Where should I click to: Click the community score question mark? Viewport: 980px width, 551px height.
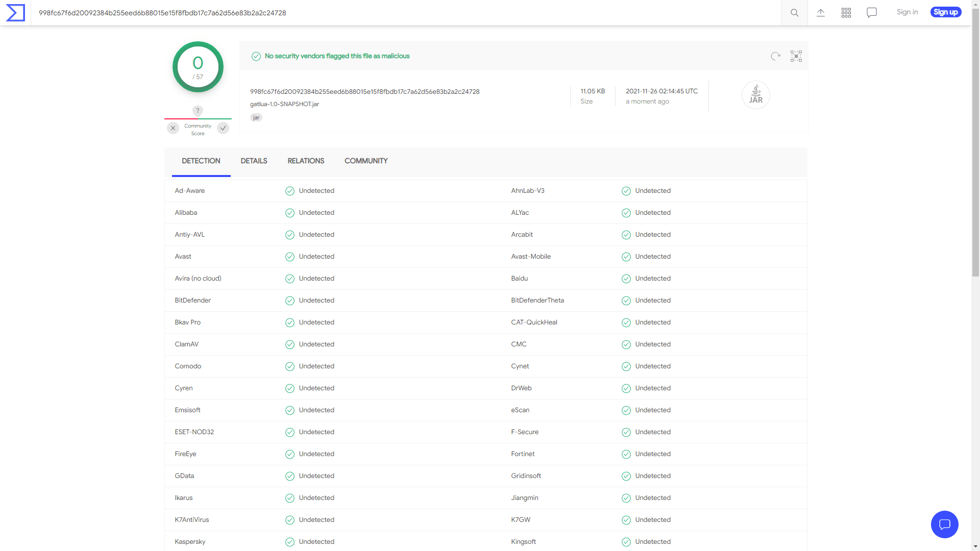click(198, 111)
